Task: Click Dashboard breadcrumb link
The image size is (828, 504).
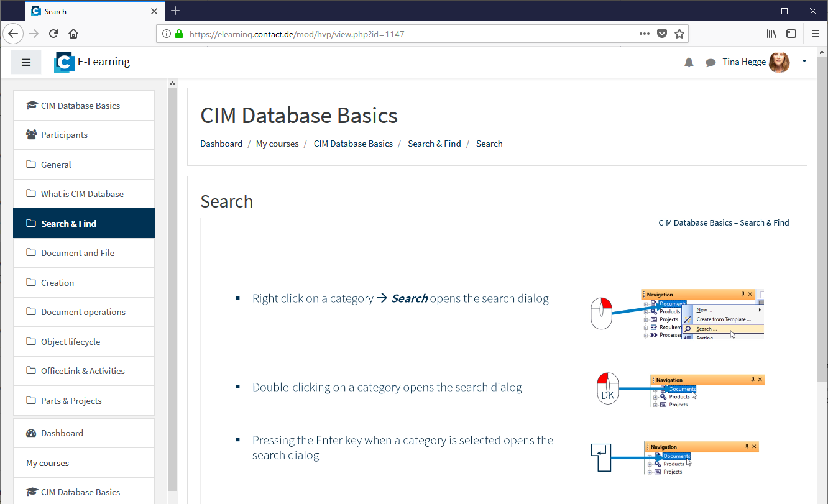Action: 221,144
